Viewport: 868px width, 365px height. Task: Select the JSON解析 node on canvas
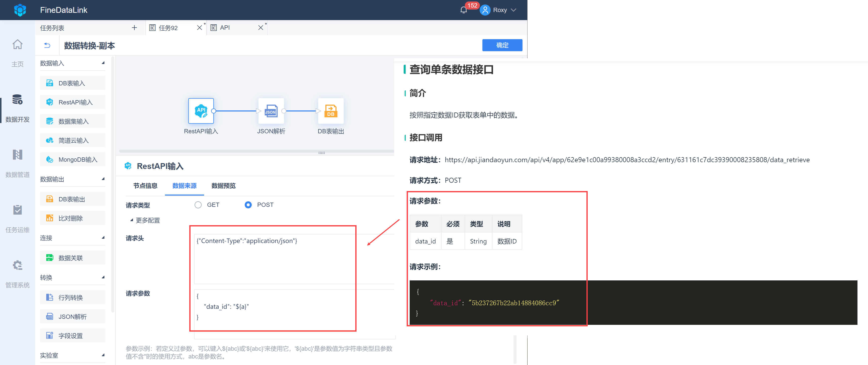click(271, 111)
